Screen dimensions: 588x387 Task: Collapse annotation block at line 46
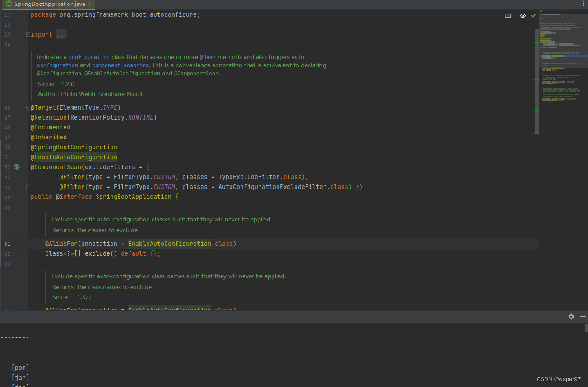click(28, 107)
